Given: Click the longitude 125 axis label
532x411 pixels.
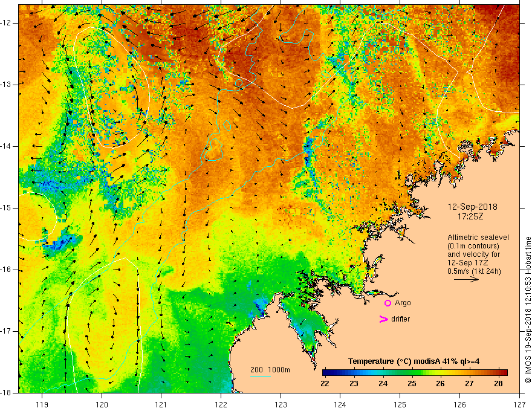Looking at the screenshot, I should (x=400, y=404).
